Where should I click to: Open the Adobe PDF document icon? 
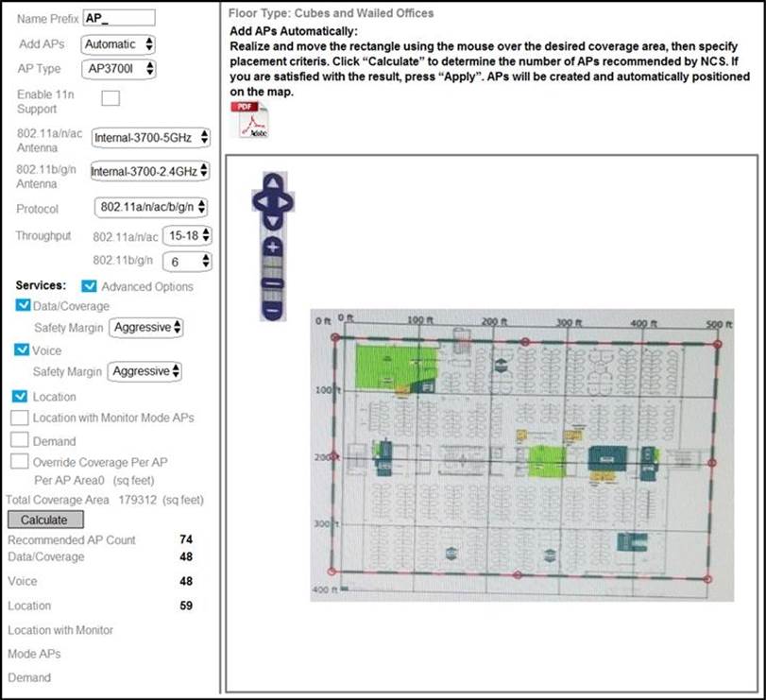(x=249, y=122)
